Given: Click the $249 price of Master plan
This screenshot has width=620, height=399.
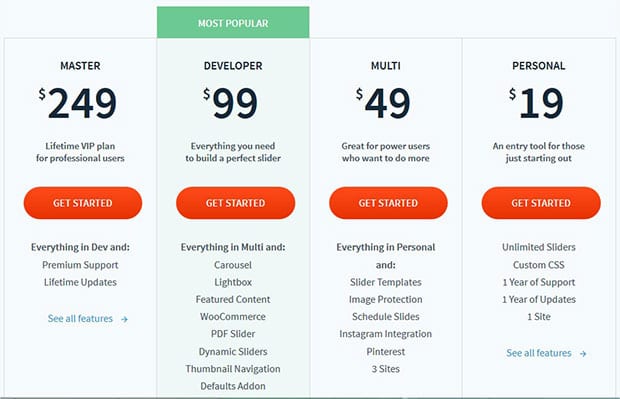Looking at the screenshot, I should pos(78,103).
